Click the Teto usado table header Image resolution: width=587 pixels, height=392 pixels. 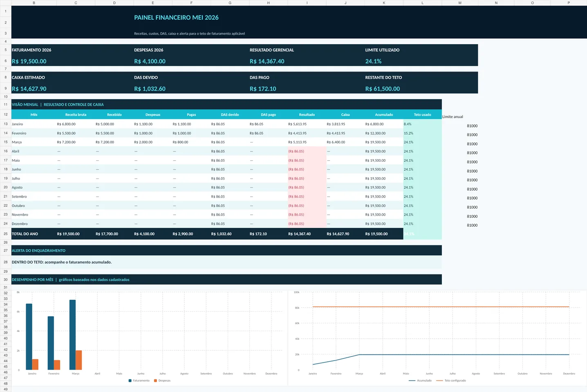click(423, 115)
